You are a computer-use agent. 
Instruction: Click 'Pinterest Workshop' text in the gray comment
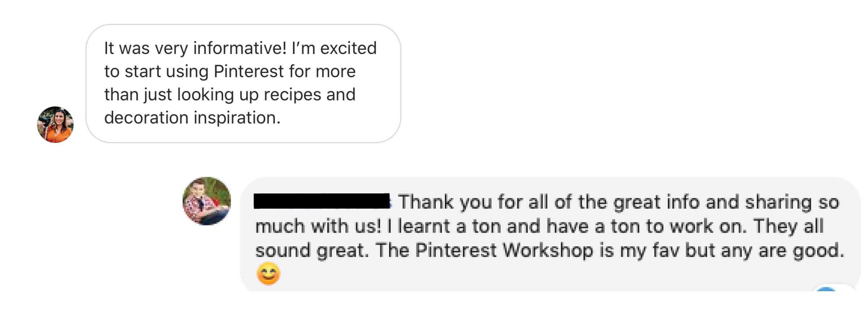click(x=505, y=250)
